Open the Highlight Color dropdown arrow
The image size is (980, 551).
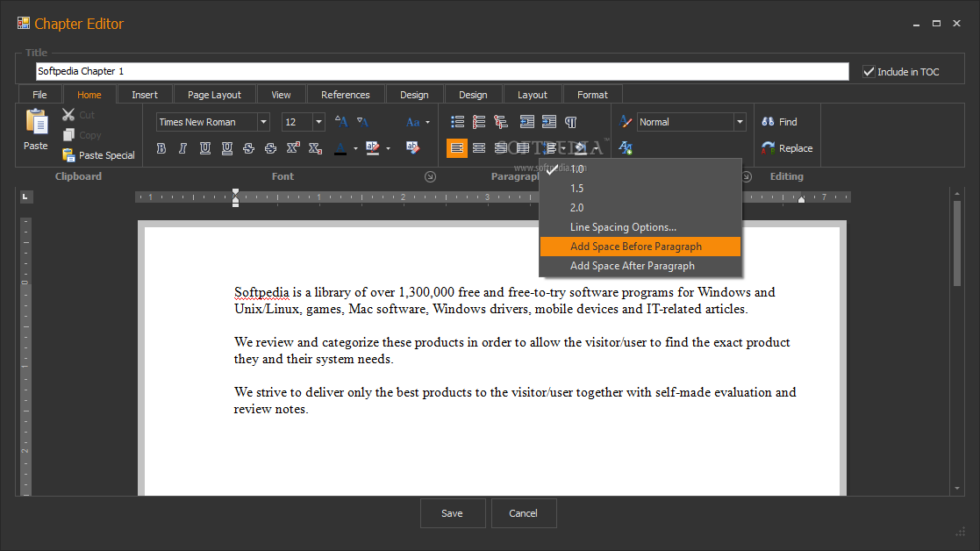(388, 148)
